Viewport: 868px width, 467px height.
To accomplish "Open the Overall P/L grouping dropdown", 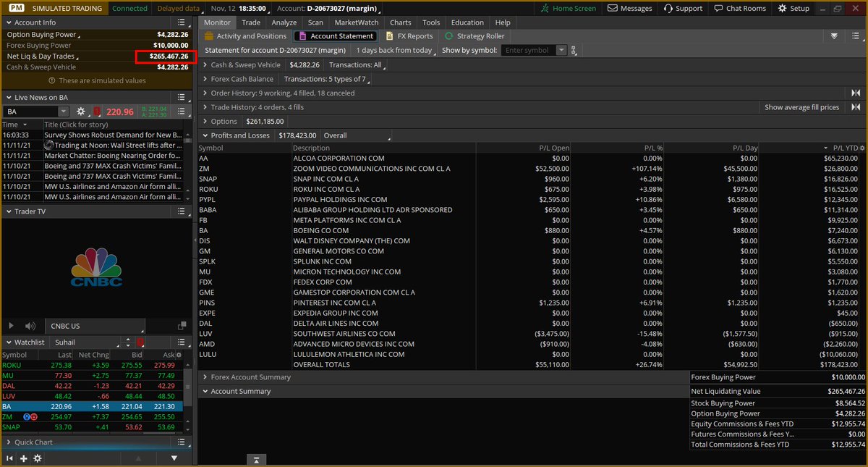I will 356,135.
